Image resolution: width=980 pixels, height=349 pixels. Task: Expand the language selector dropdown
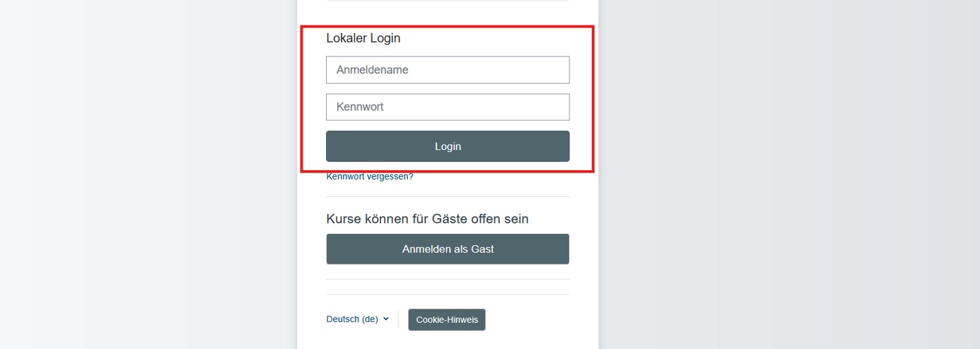(x=358, y=319)
